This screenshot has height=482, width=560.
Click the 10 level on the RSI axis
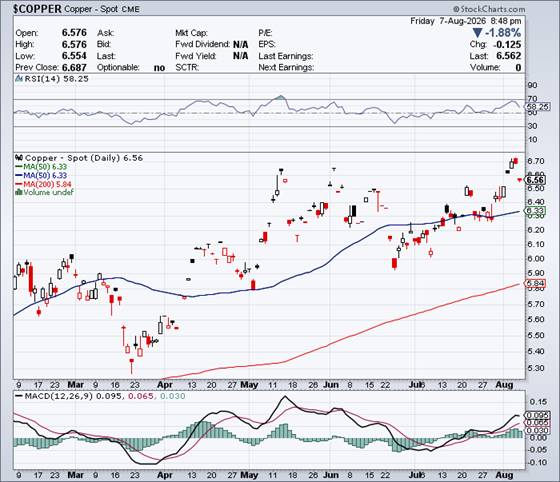pos(532,139)
